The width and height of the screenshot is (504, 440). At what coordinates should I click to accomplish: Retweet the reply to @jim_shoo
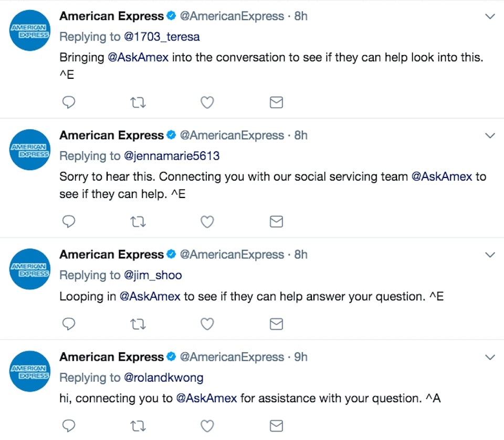tap(138, 324)
